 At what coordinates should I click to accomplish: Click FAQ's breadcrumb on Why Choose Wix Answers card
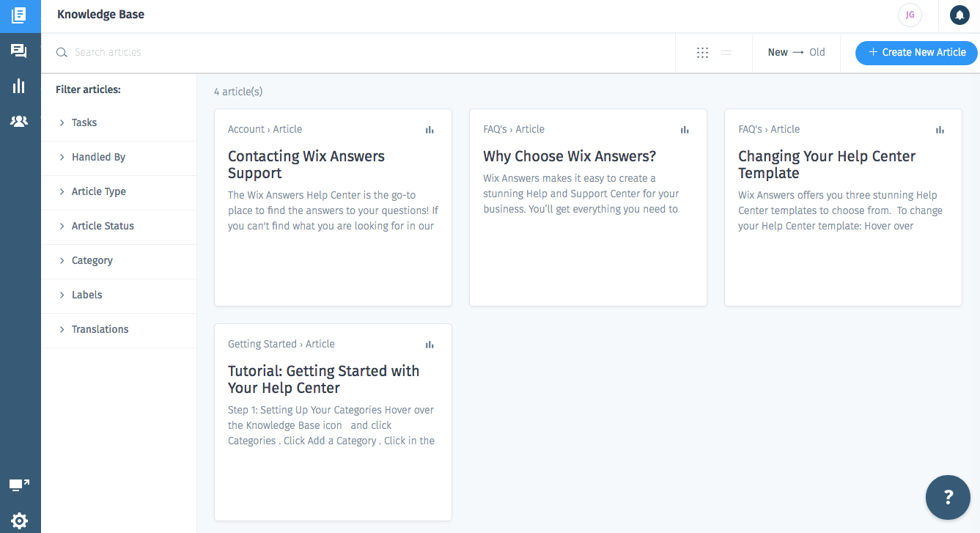pos(495,129)
